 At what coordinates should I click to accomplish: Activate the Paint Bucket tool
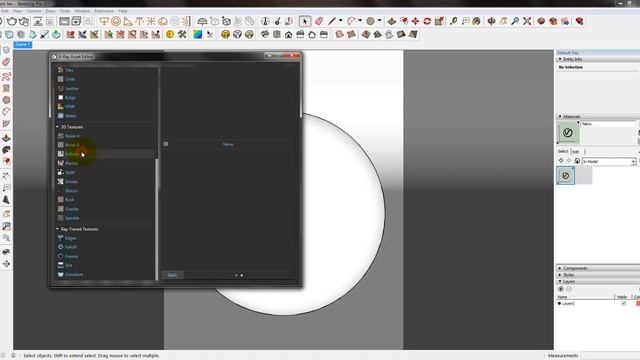tap(476, 21)
